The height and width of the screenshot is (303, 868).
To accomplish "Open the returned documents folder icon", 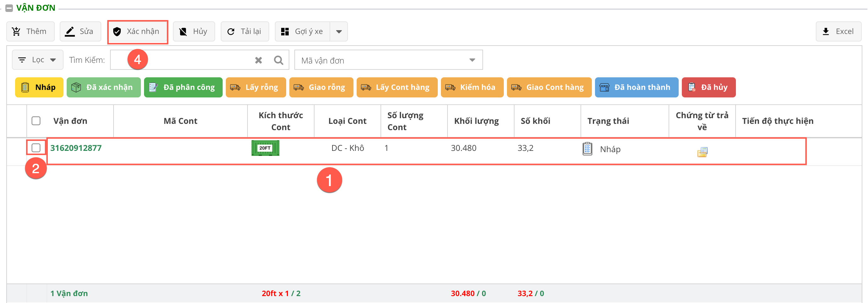I will click(x=702, y=152).
